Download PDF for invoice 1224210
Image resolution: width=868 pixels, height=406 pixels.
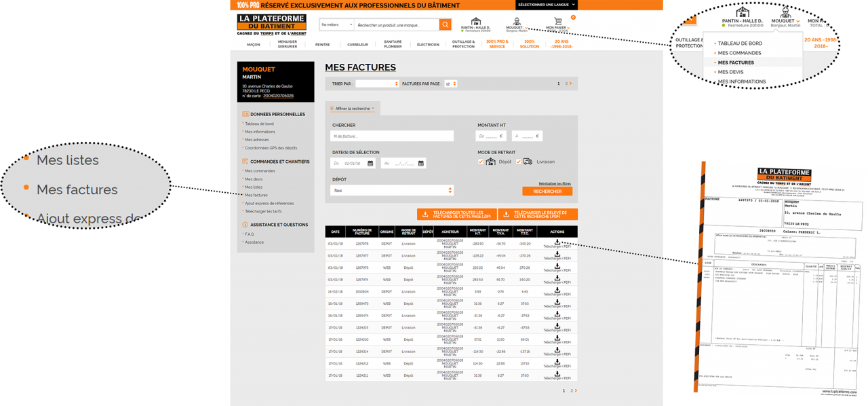(557, 338)
